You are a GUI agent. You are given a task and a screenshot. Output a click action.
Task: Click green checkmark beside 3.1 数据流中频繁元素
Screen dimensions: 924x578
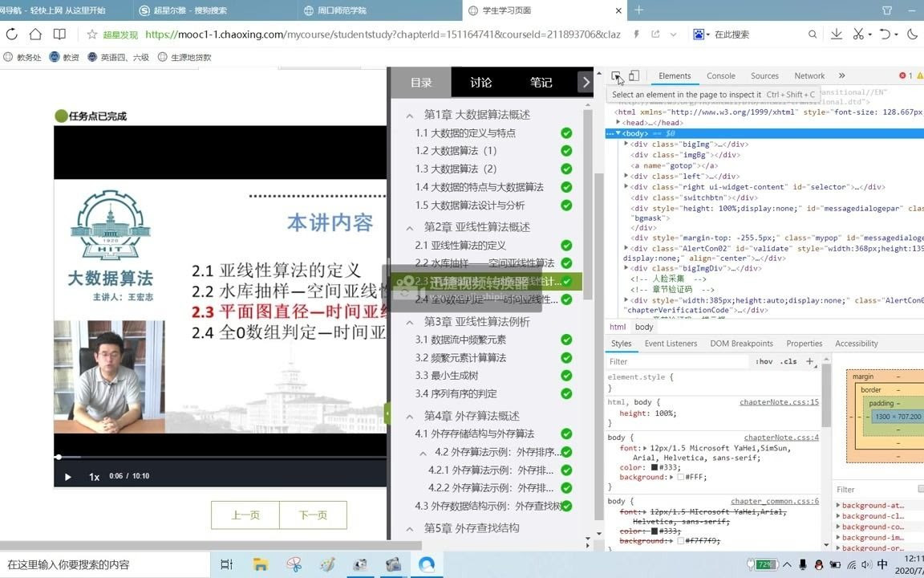click(566, 340)
